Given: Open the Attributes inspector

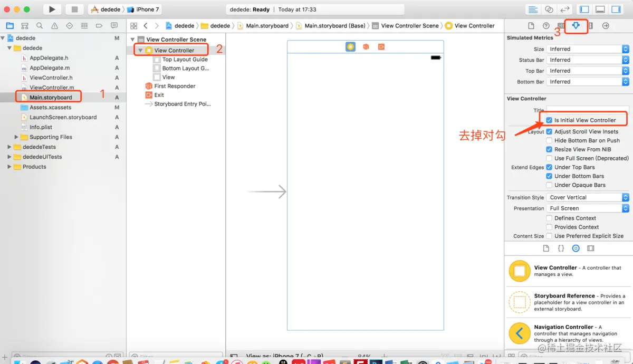Looking at the screenshot, I should tap(576, 25).
